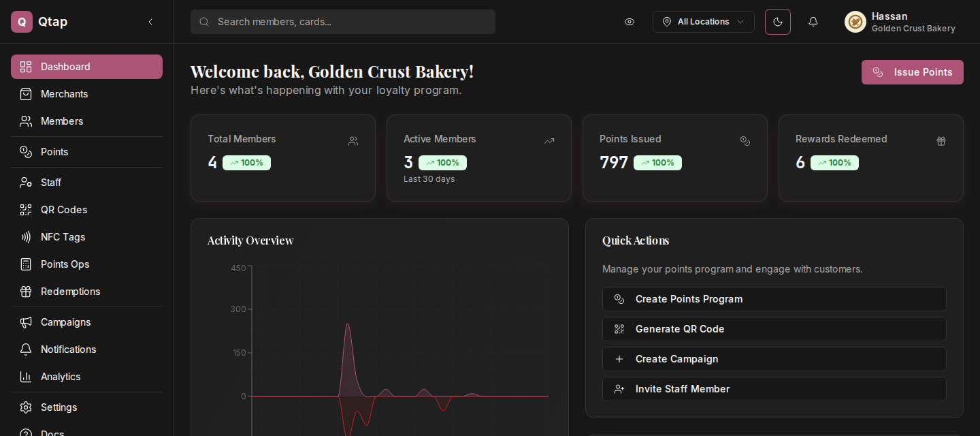Click the Rewards Redeemed gift icon
The image size is (980, 436).
941,141
